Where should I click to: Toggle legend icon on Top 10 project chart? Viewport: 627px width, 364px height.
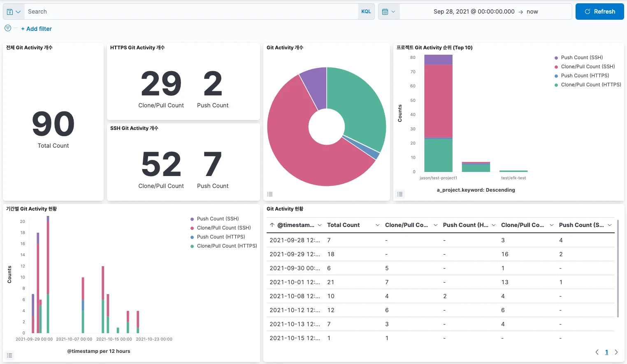[x=400, y=194]
